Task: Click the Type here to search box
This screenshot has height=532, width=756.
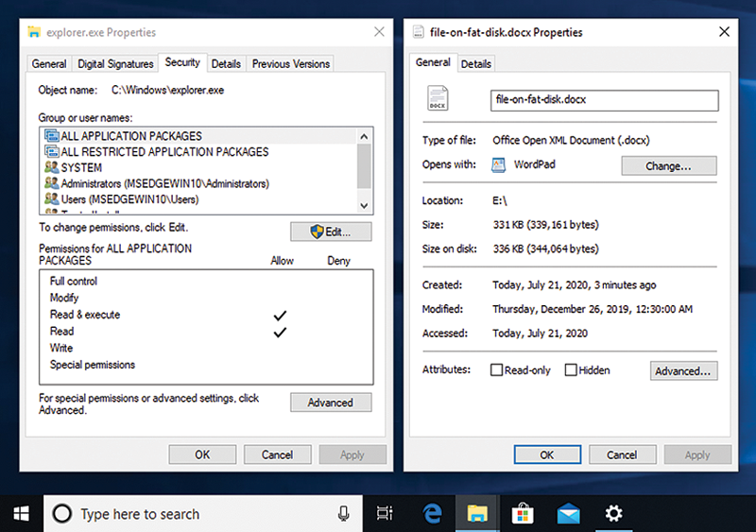Action: [x=202, y=514]
